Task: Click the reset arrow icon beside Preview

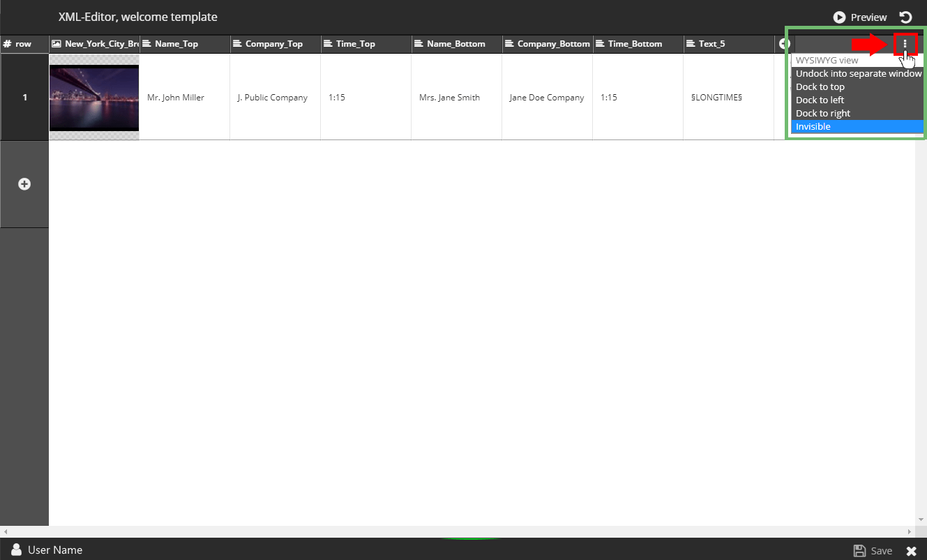Action: click(x=905, y=17)
